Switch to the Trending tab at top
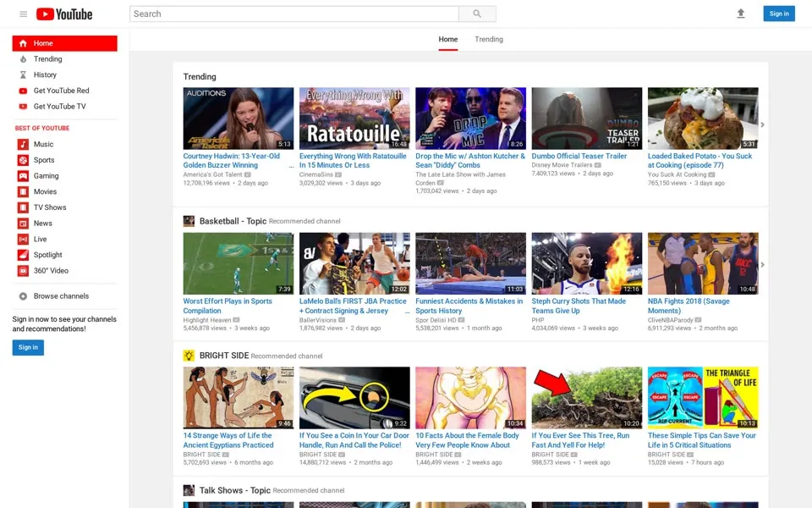 click(x=488, y=40)
